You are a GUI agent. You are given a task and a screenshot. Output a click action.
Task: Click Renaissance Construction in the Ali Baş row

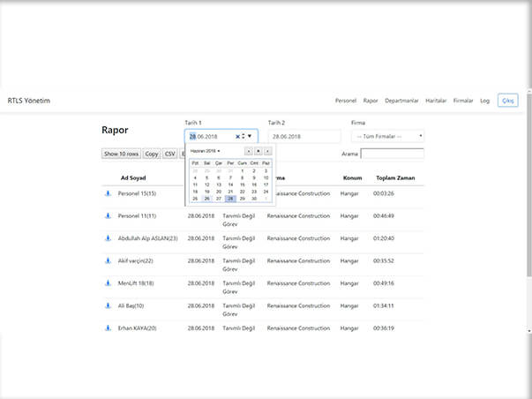point(298,305)
